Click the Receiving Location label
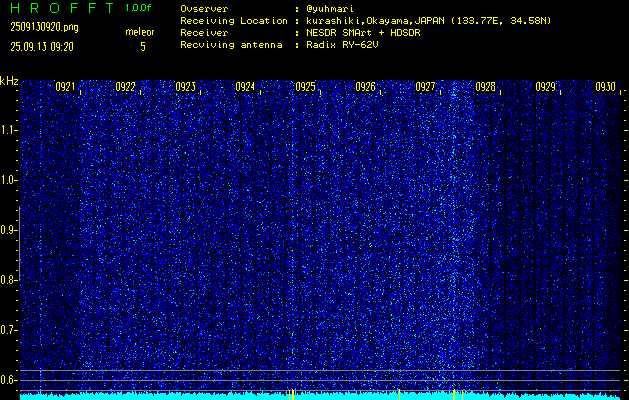 [234, 21]
